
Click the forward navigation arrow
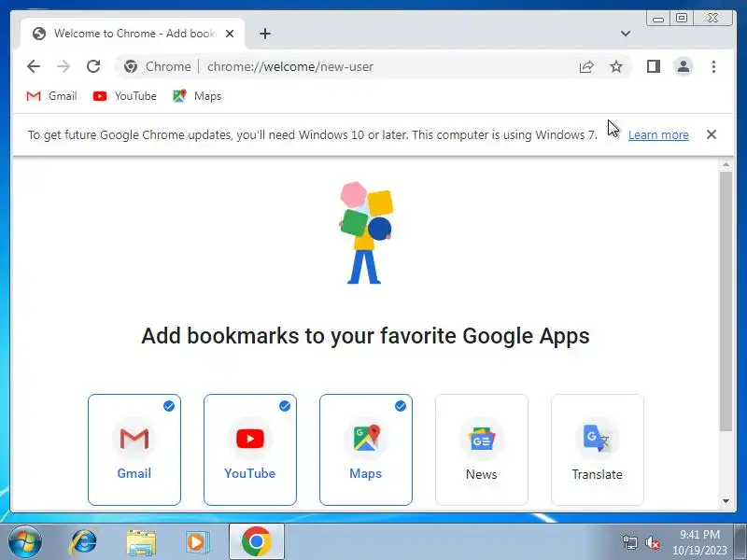point(63,66)
